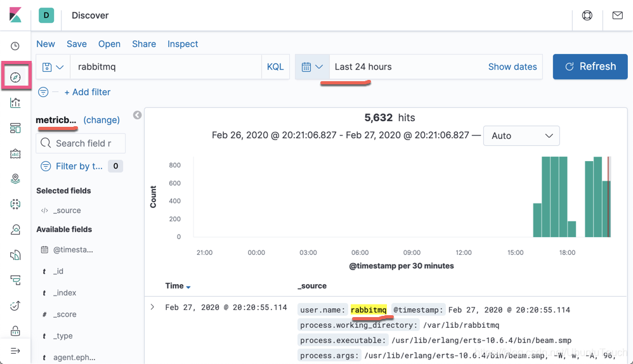Click the _source column header
Viewport: 633px width, 364px height.
[x=312, y=286]
